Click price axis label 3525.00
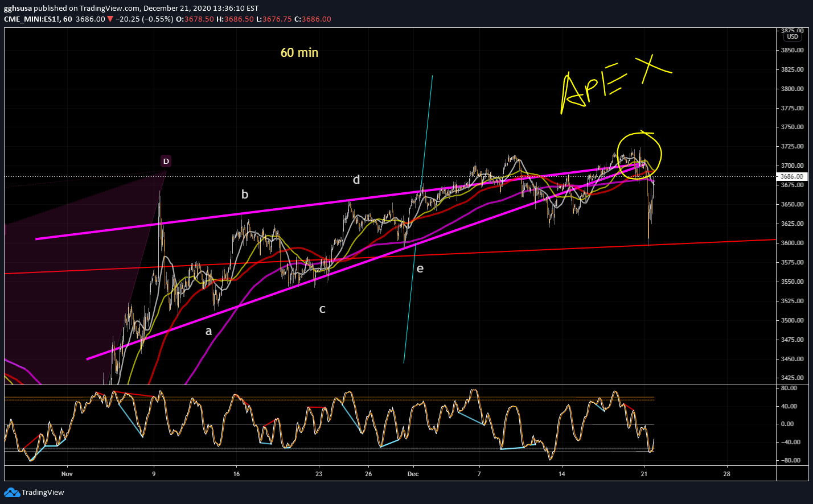The height and width of the screenshot is (504, 813). [x=793, y=301]
